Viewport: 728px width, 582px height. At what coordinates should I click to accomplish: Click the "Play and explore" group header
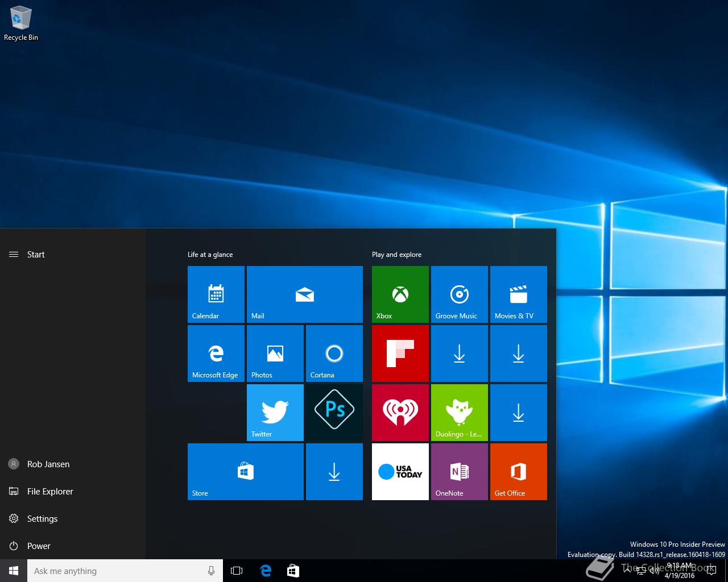coord(396,255)
